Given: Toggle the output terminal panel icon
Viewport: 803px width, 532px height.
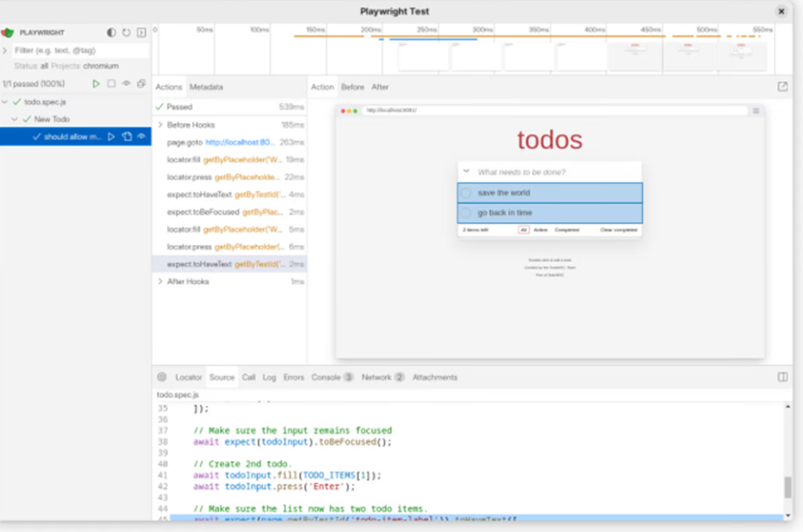Looking at the screenshot, I should 142,32.
